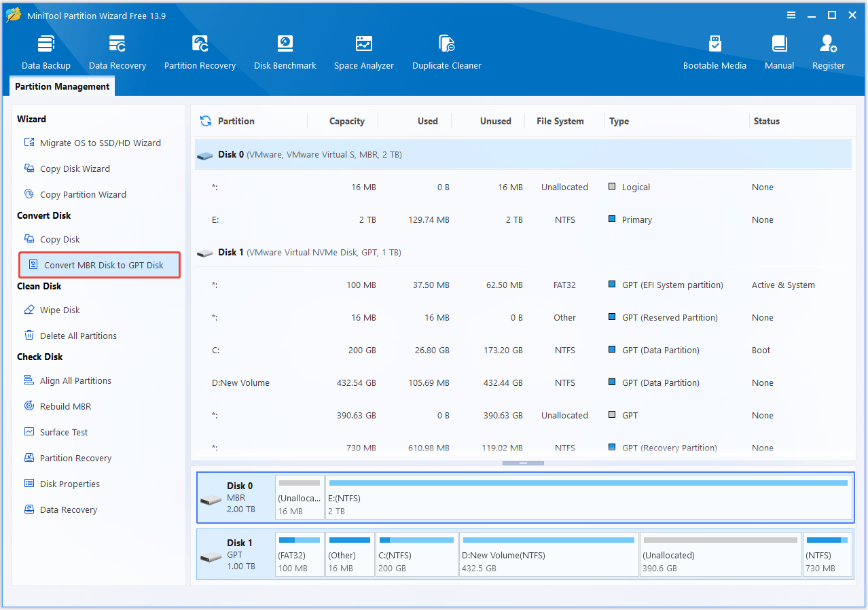Image resolution: width=868 pixels, height=610 pixels.
Task: Select the GPT Reserved Partition row
Action: click(x=523, y=317)
